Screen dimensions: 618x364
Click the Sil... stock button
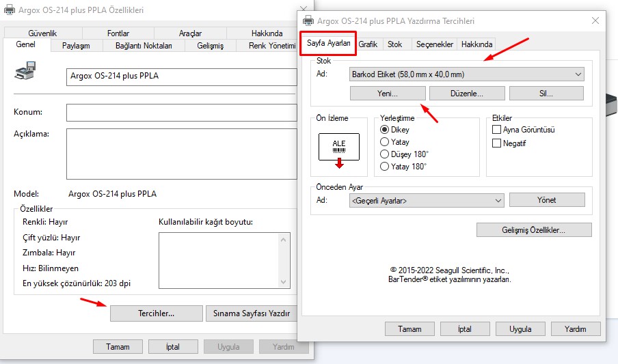point(546,94)
